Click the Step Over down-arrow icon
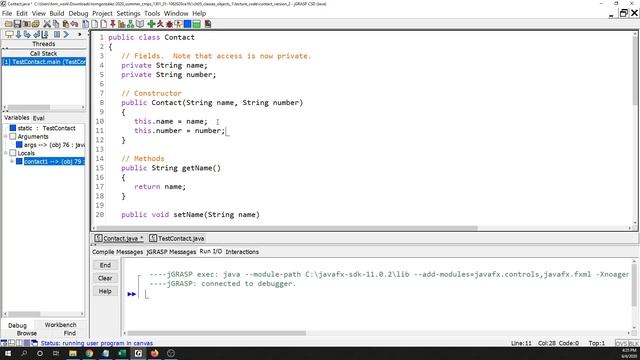 18,35
